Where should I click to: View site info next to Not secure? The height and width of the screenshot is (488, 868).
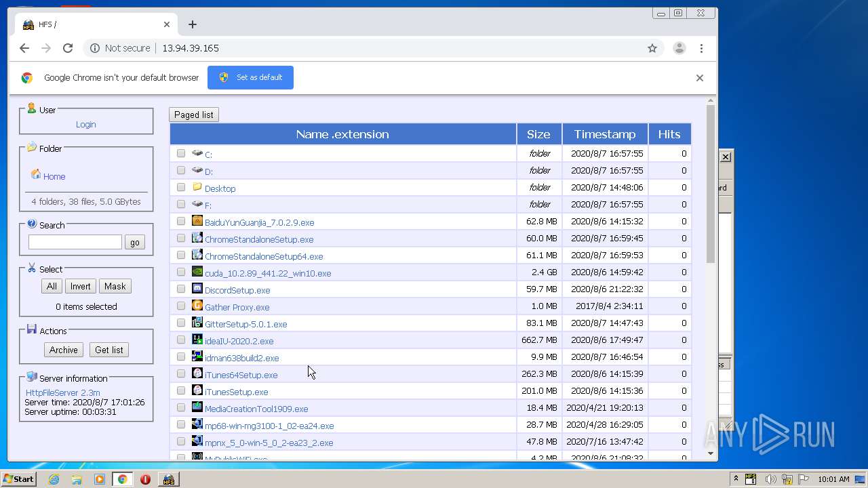coord(95,48)
